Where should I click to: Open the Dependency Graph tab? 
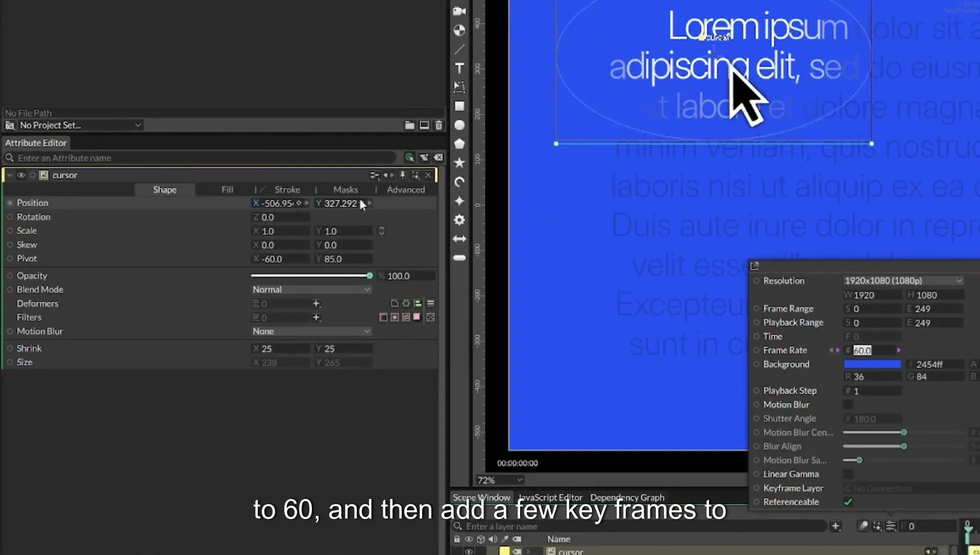coord(627,497)
